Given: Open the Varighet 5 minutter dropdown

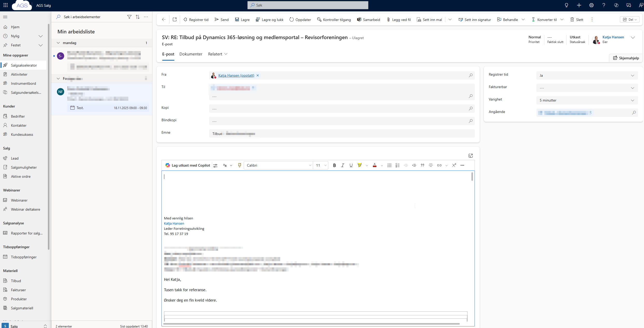Looking at the screenshot, I should tap(586, 100).
